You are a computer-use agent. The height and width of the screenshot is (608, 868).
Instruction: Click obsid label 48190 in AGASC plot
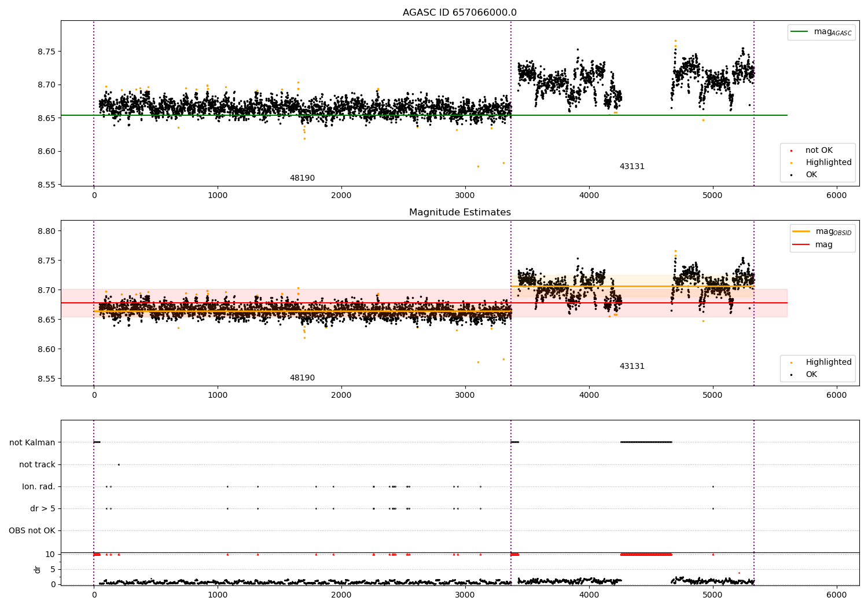(x=302, y=178)
